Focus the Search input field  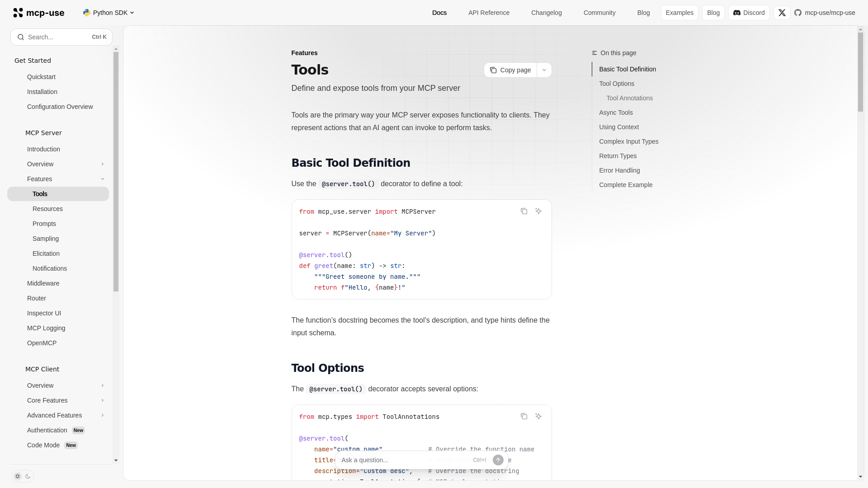(61, 37)
